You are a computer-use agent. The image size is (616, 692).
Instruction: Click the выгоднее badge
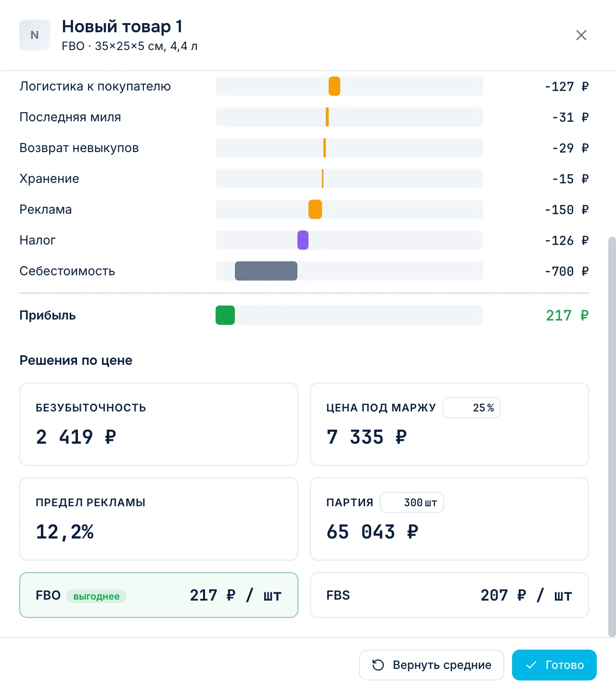pyautogui.click(x=96, y=596)
